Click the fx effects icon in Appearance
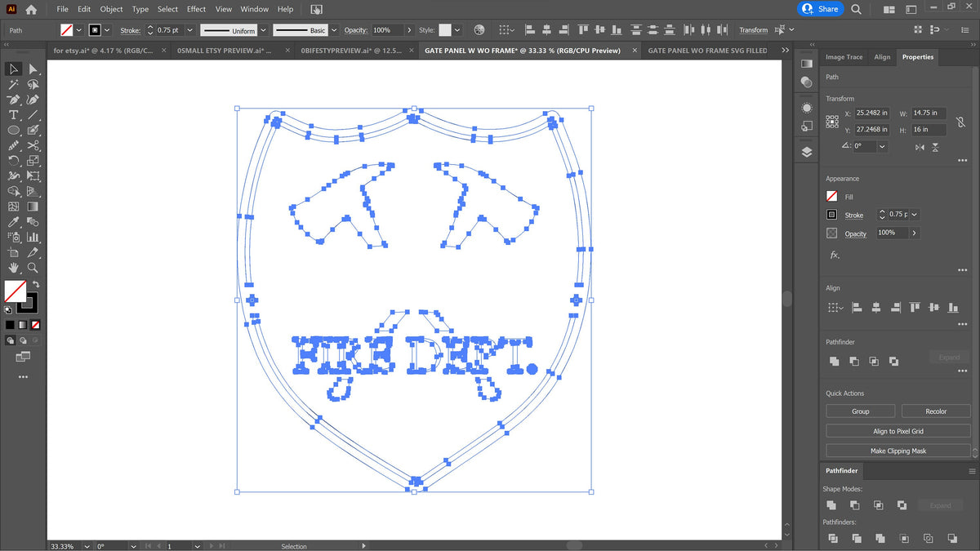Image resolution: width=980 pixels, height=551 pixels. (x=835, y=255)
